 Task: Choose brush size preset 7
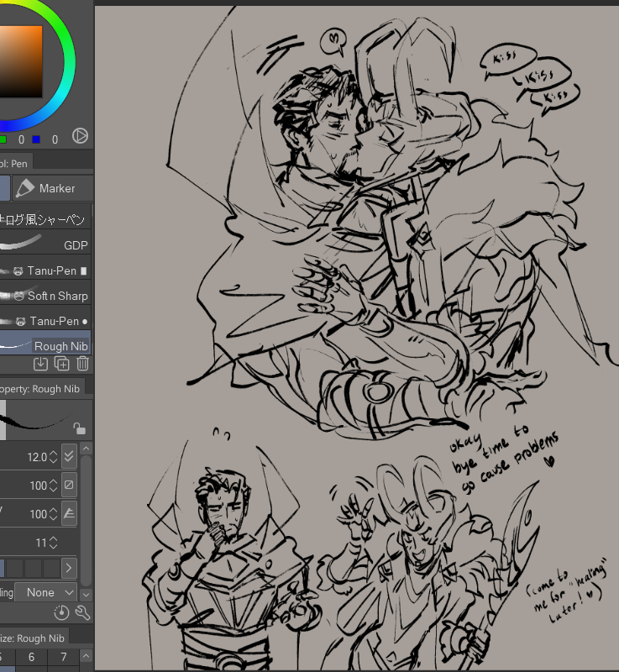pos(63,657)
